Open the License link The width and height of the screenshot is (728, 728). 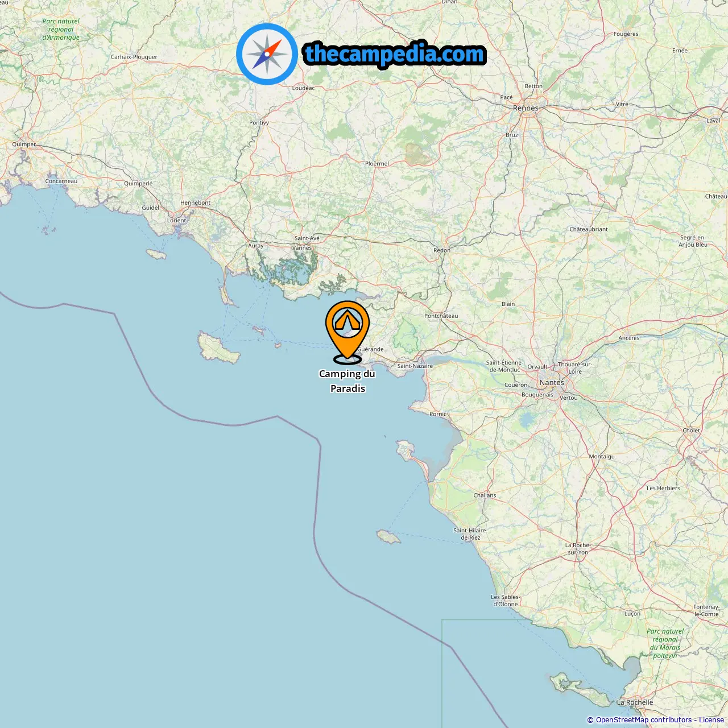711,720
